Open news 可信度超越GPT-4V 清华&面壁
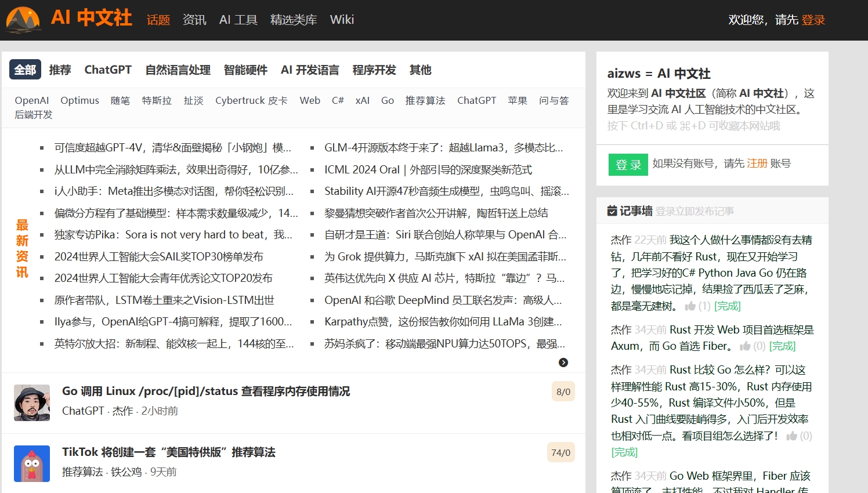 [x=173, y=148]
